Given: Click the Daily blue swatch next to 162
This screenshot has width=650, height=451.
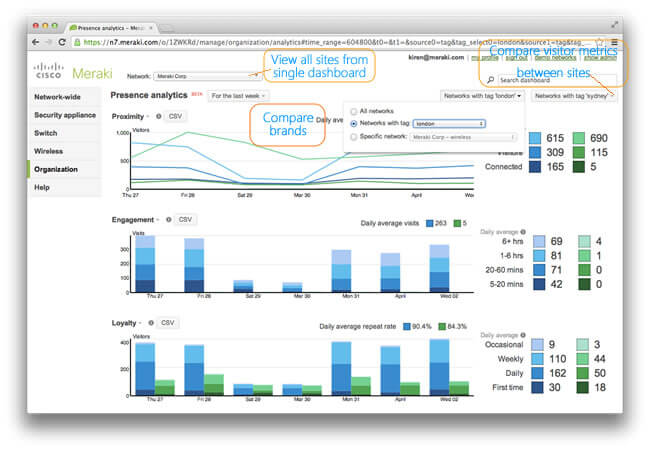Looking at the screenshot, I should [x=537, y=373].
